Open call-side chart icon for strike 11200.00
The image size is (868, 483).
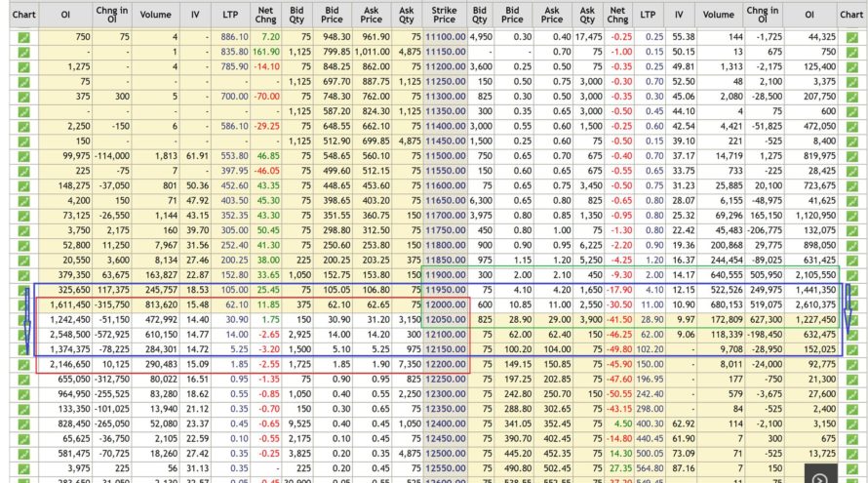pos(23,67)
